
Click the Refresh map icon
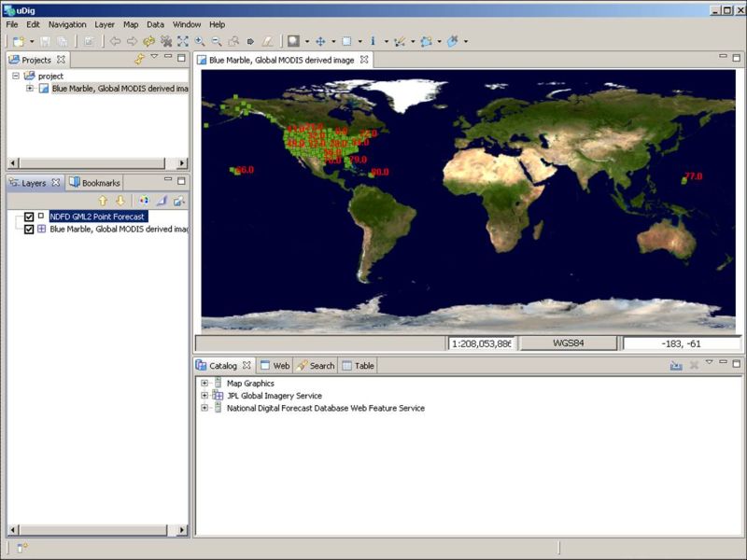coord(148,41)
